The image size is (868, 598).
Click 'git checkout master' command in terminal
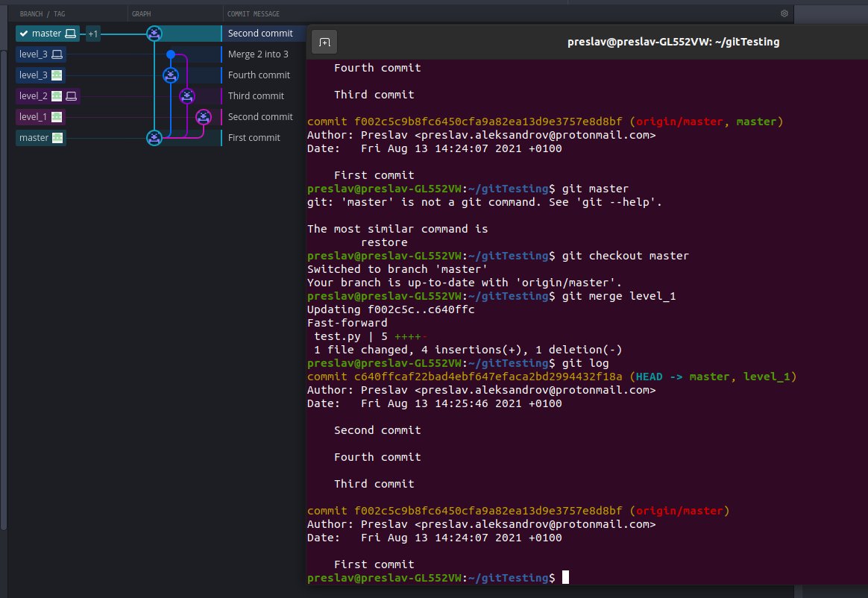click(x=626, y=256)
